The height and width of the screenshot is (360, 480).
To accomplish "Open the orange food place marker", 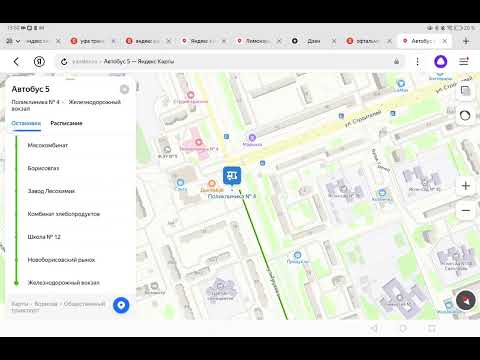I will (x=212, y=183).
